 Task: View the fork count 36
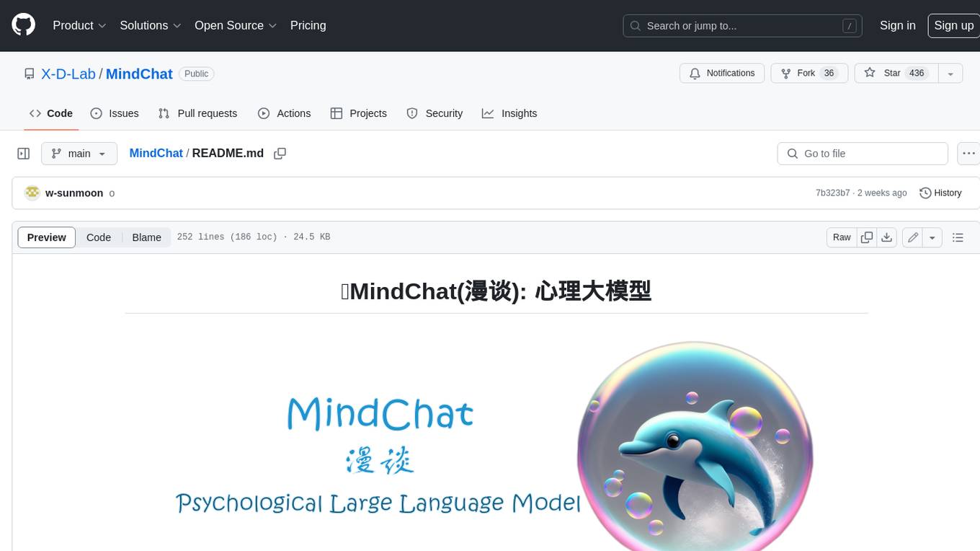829,74
